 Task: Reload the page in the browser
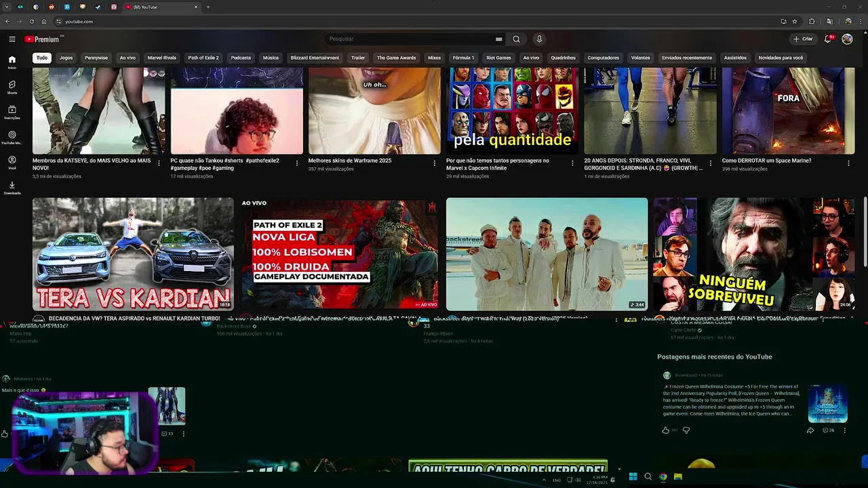click(x=31, y=22)
